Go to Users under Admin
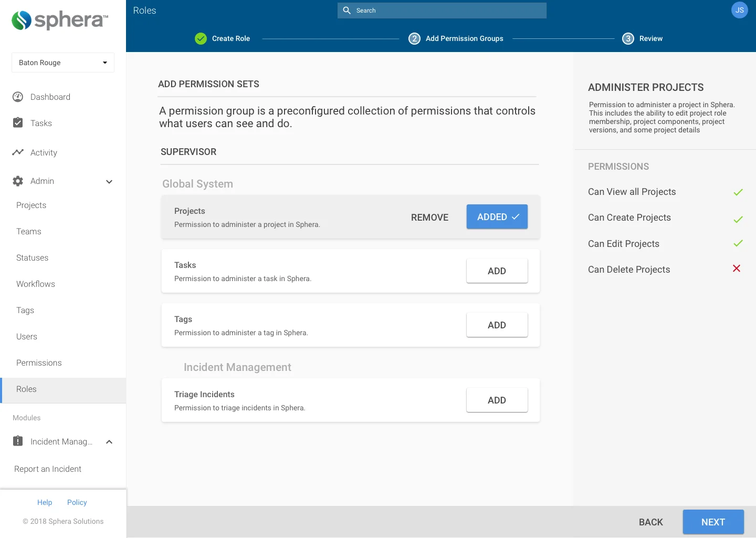This screenshot has height=538, width=756. [26, 336]
